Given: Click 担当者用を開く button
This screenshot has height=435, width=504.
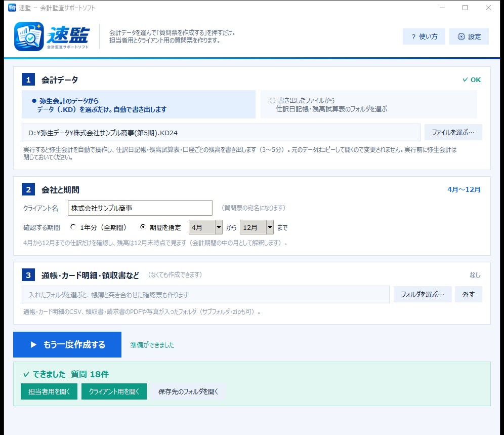Looking at the screenshot, I should coord(49,391).
